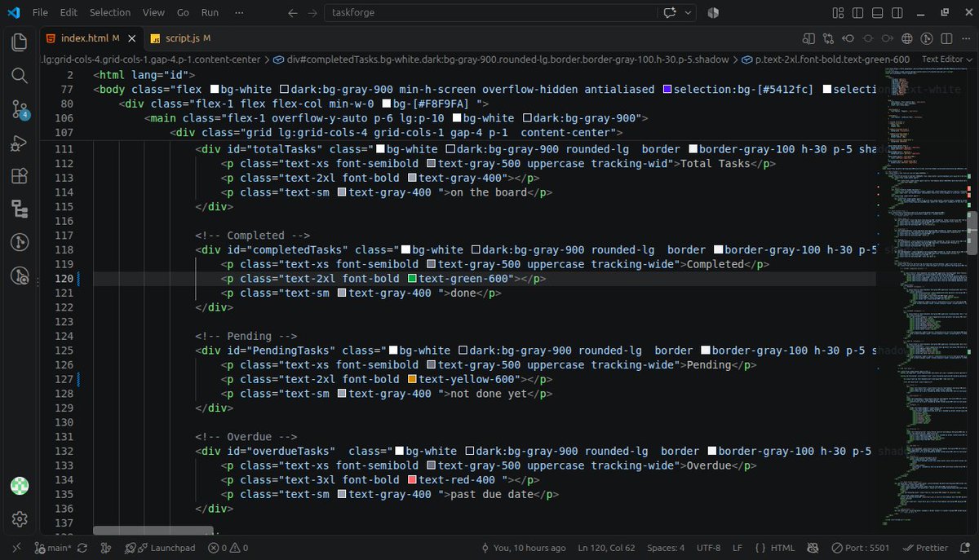Open the Manage gear menu

tap(20, 519)
